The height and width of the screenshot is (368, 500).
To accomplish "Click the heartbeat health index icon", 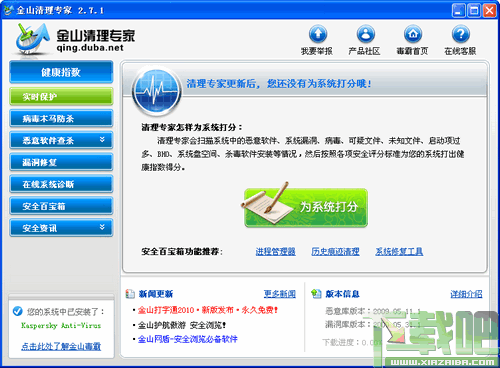I will pos(156,91).
